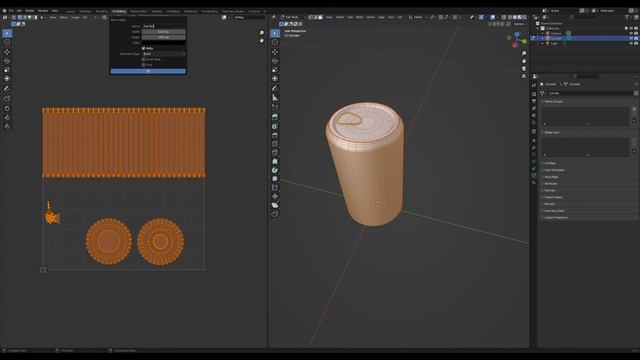Select the Grab sculpt tool in UV editor

click(x=7, y=108)
